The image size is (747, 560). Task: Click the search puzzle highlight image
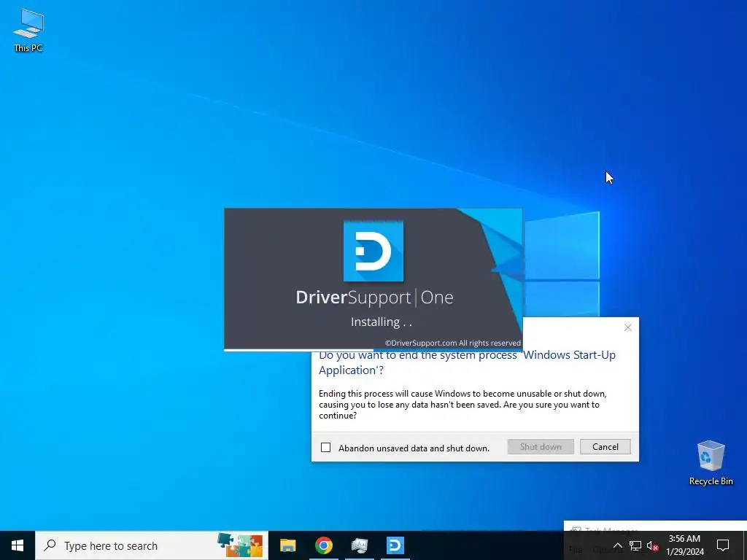[x=240, y=545]
